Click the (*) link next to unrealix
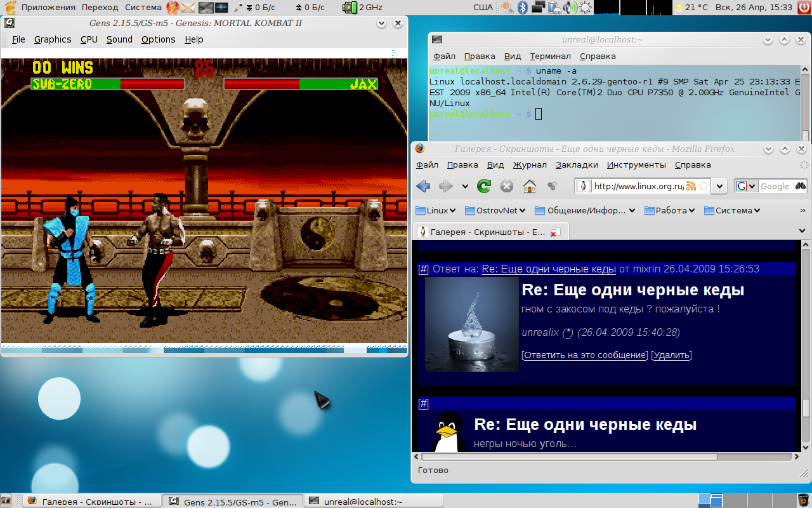The height and width of the screenshot is (508, 812). 568,333
